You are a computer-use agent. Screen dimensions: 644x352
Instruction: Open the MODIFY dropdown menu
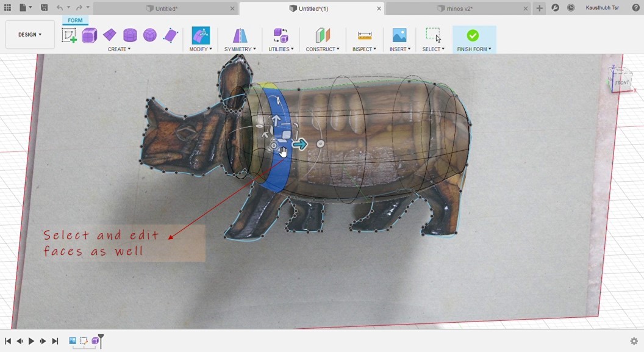[201, 49]
